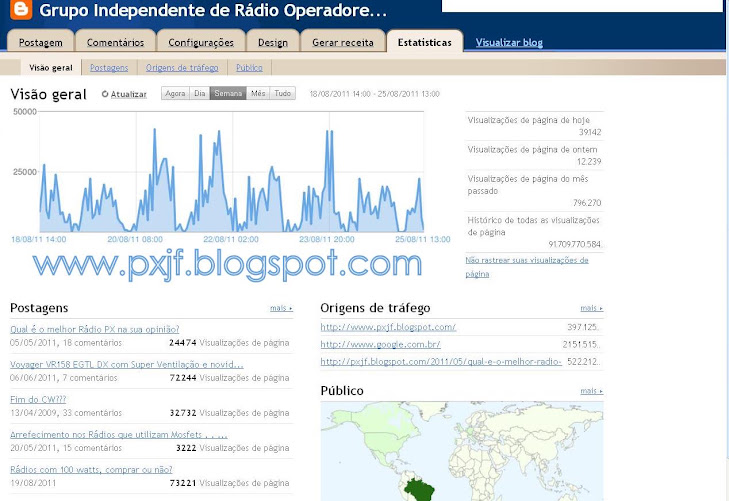Open the Público sub-tab
The image size is (729, 501).
pyautogui.click(x=249, y=67)
